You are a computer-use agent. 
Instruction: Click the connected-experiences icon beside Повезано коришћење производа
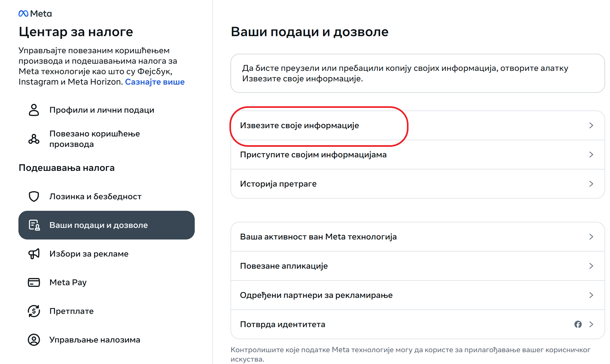[34, 139]
